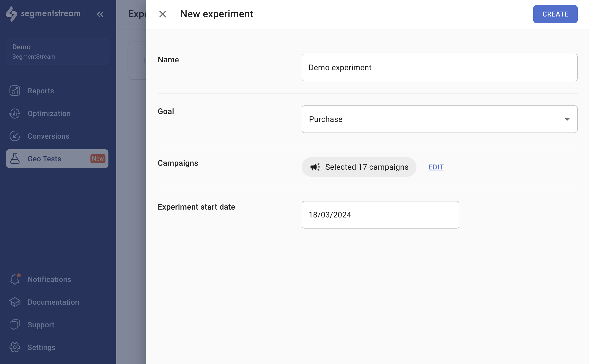Open Notifications from the sidebar
Viewport: 589px width, 364px height.
49,279
